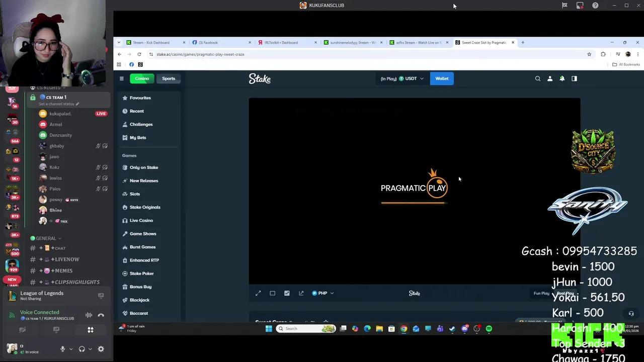Go back in the browser
Viewport: 644px width, 362px height.
point(119,54)
